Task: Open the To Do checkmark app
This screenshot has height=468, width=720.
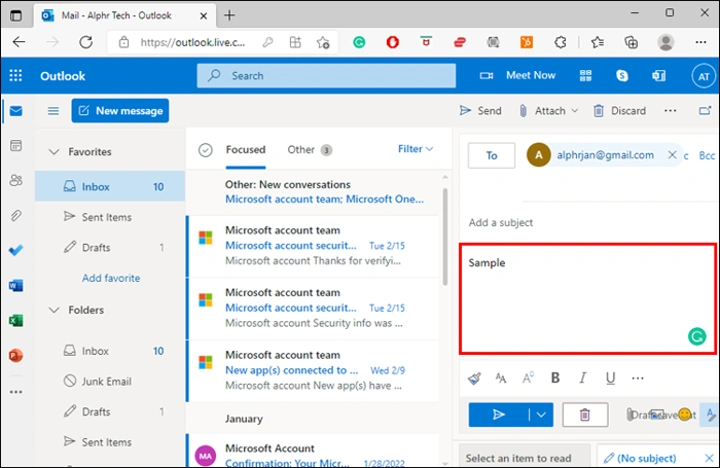Action: (16, 250)
